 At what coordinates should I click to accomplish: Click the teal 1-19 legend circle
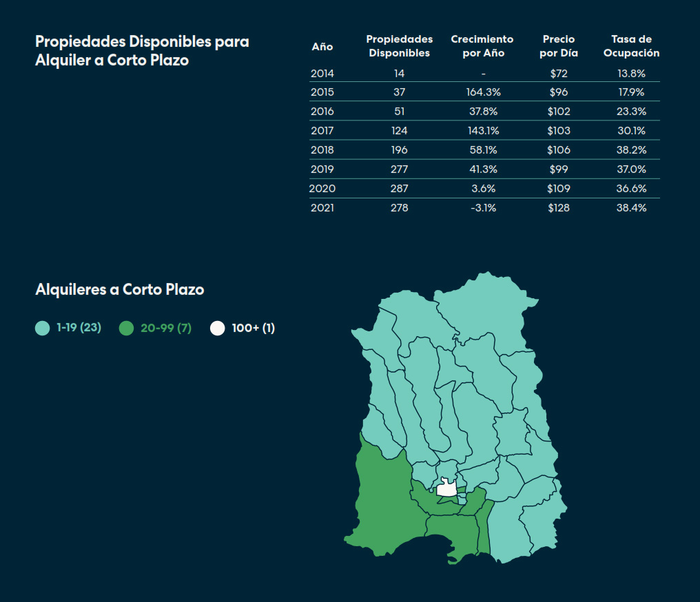(x=43, y=329)
